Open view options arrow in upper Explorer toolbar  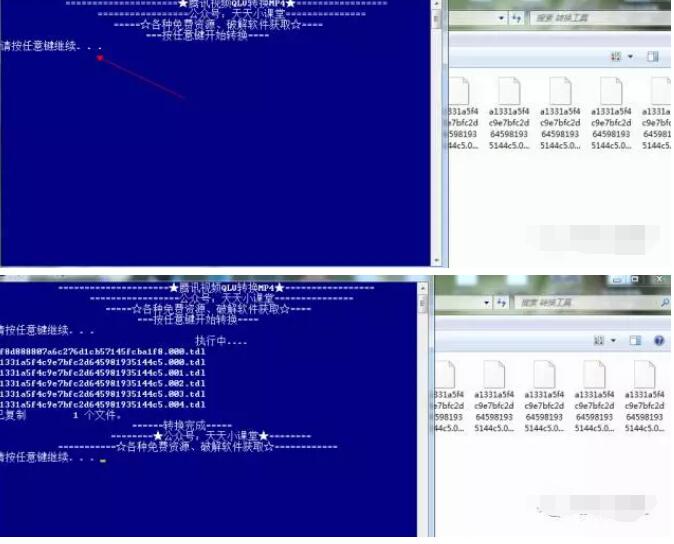pos(631,56)
